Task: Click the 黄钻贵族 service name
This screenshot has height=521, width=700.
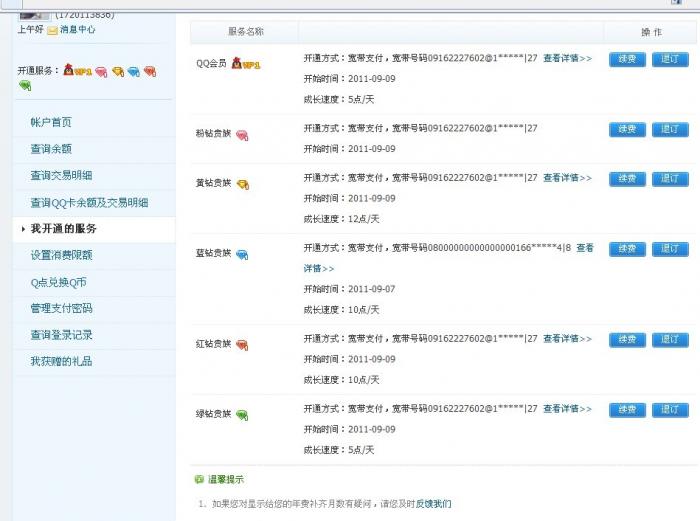Action: [214, 183]
